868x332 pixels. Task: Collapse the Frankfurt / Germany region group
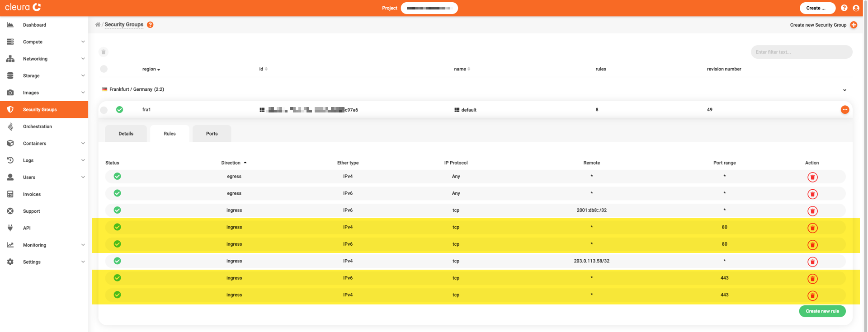pos(844,90)
